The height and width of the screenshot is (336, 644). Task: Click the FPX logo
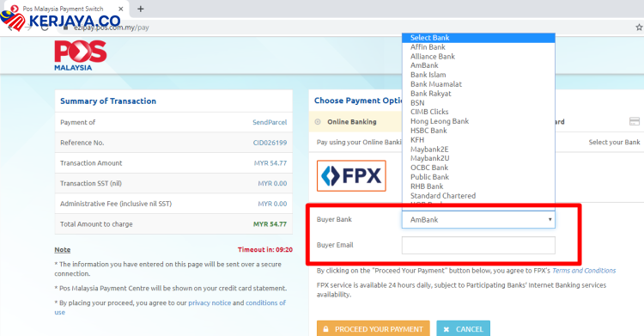pos(351,176)
